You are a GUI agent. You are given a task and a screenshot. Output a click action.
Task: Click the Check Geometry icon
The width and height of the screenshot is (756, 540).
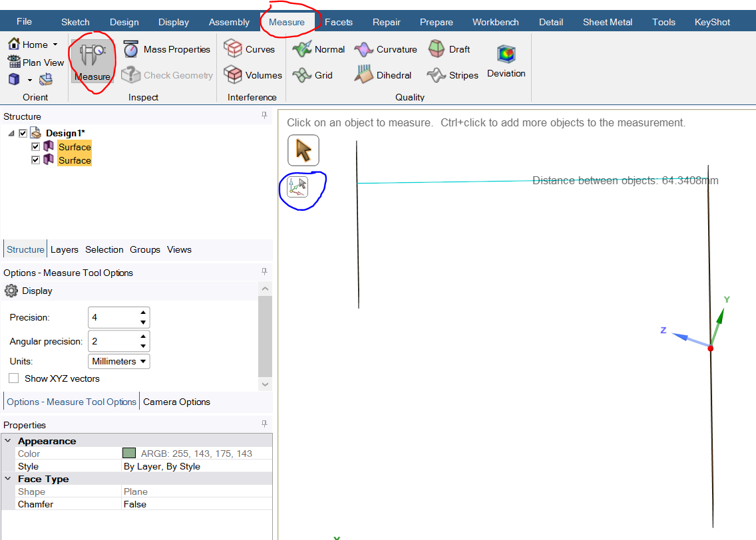click(x=130, y=74)
